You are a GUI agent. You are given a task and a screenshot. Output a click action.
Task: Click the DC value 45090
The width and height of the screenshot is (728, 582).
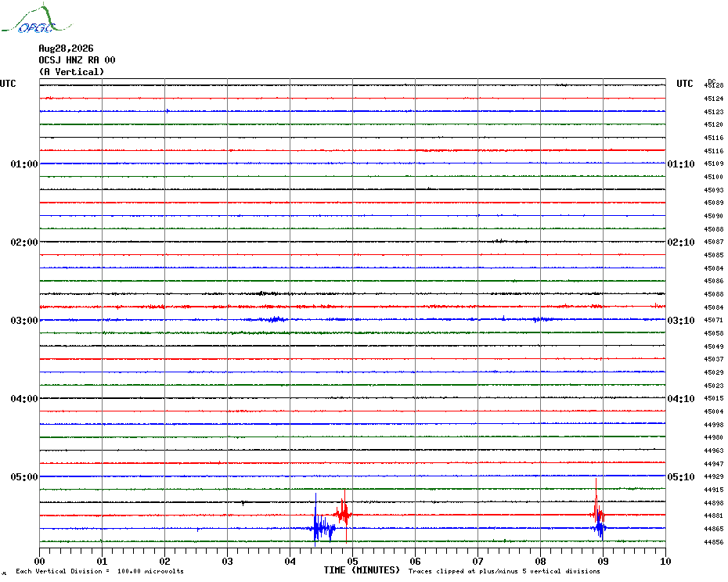tap(714, 216)
